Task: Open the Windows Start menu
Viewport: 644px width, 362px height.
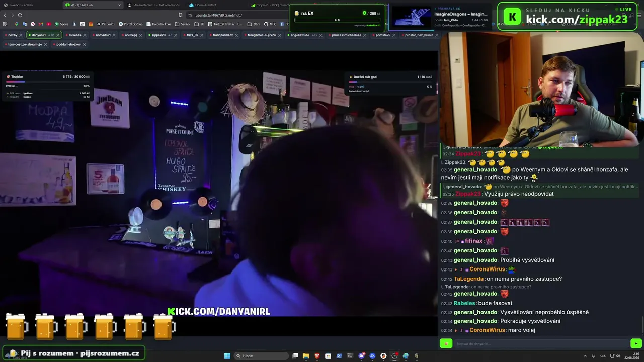Action: (227, 356)
